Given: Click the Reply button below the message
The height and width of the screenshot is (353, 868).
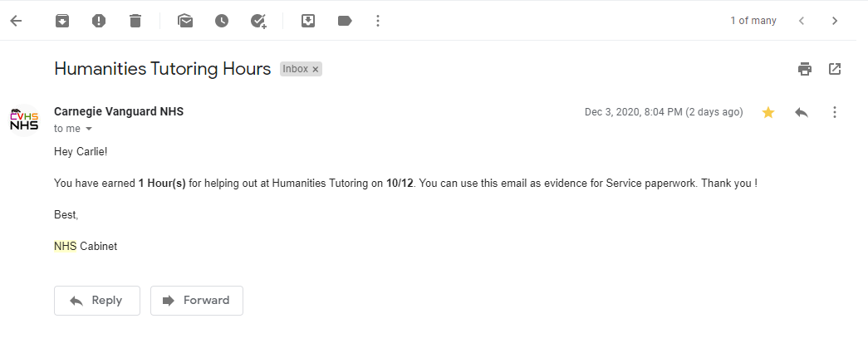Looking at the screenshot, I should pos(97,301).
